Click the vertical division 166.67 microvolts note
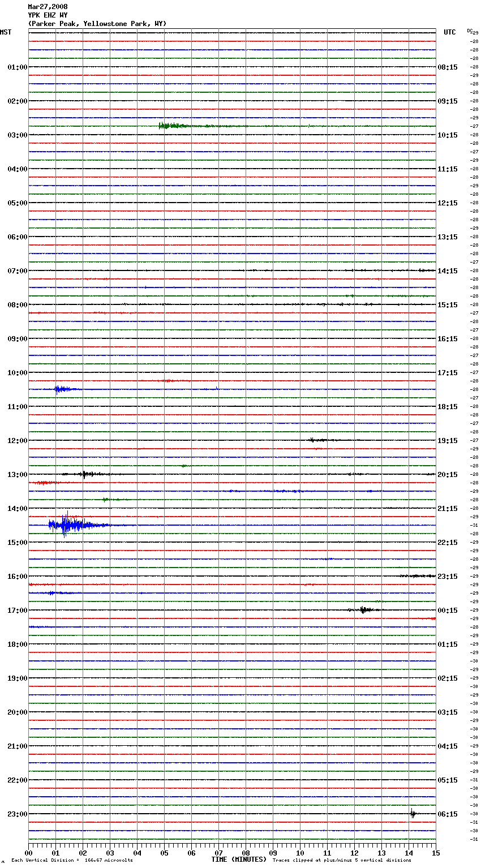481x868 pixels. tap(72, 861)
